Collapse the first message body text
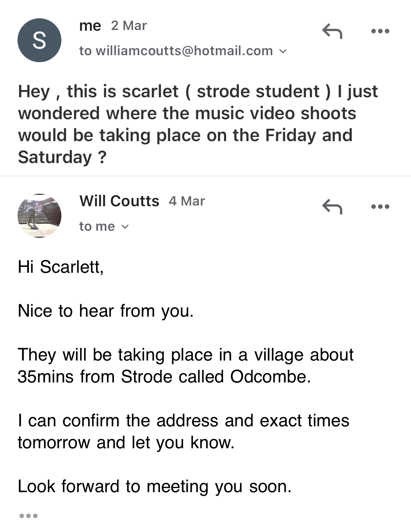The width and height of the screenshot is (411, 532). click(198, 124)
